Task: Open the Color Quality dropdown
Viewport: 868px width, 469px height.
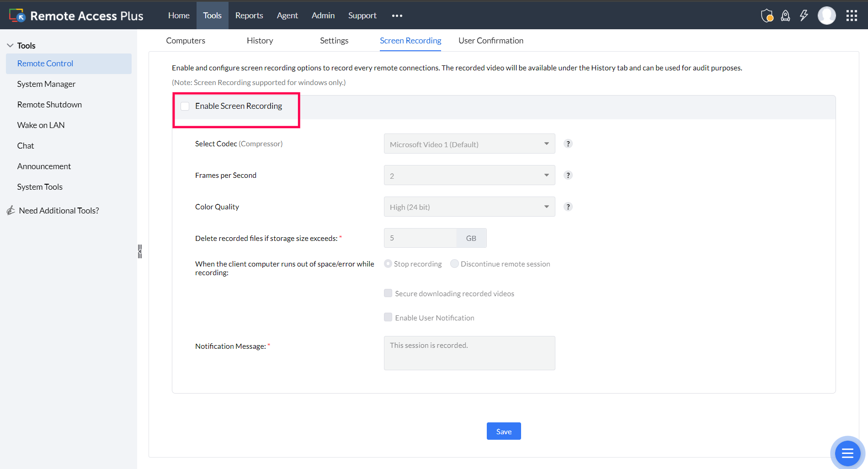Action: click(469, 207)
